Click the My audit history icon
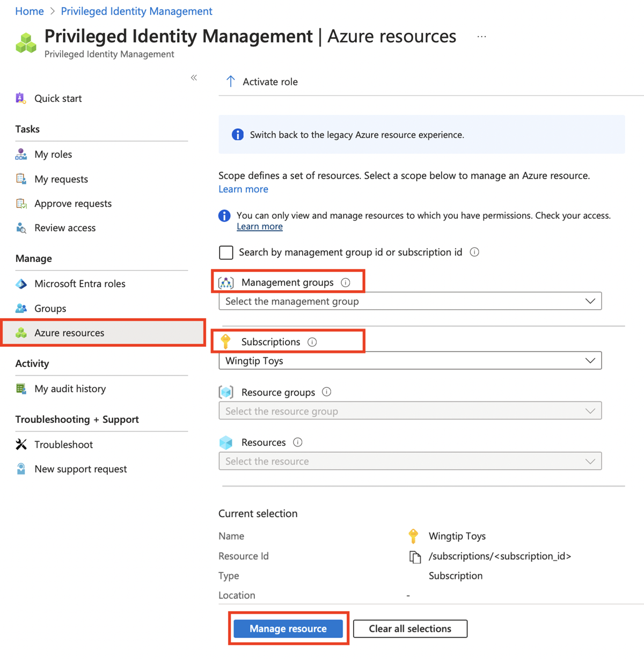The width and height of the screenshot is (644, 659). pos(21,389)
